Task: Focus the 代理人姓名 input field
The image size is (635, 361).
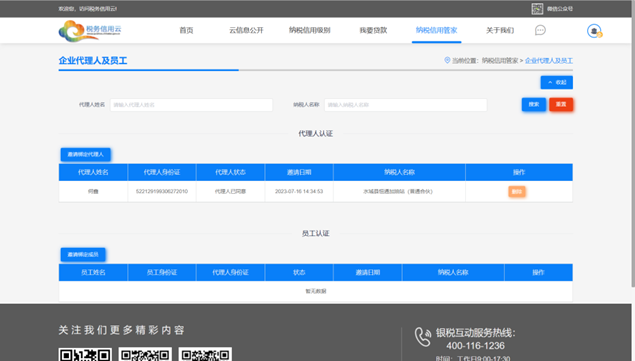Action: (x=191, y=105)
